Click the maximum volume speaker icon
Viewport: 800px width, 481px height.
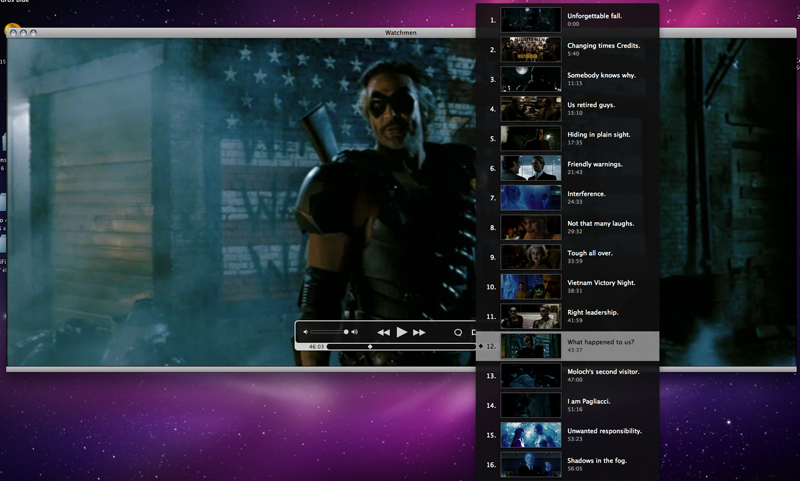pos(355,332)
